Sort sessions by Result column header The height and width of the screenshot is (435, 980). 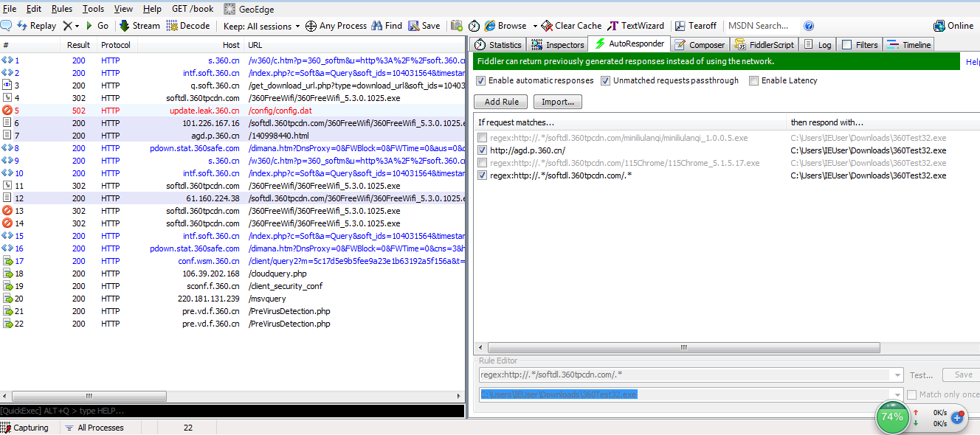[78, 45]
